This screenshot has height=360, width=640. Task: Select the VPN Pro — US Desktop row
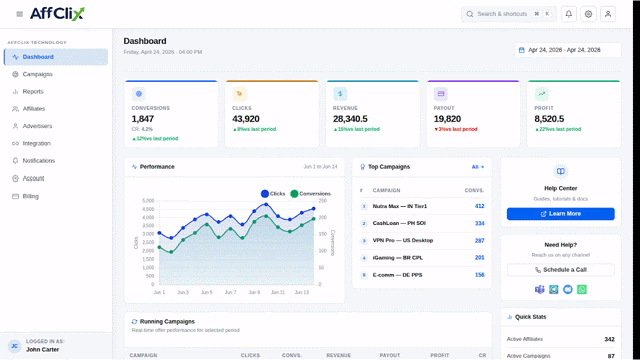click(x=422, y=240)
